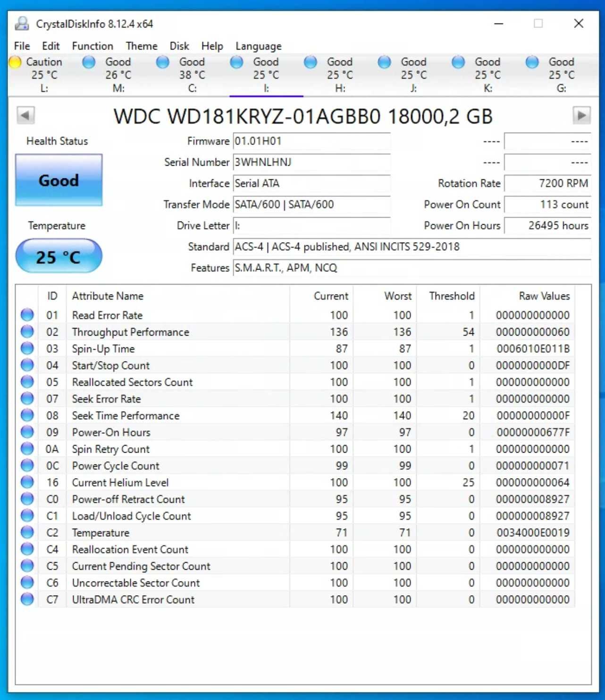605x700 pixels.
Task: Click status orb for Reallocated Sectors Count
Action: tap(27, 382)
